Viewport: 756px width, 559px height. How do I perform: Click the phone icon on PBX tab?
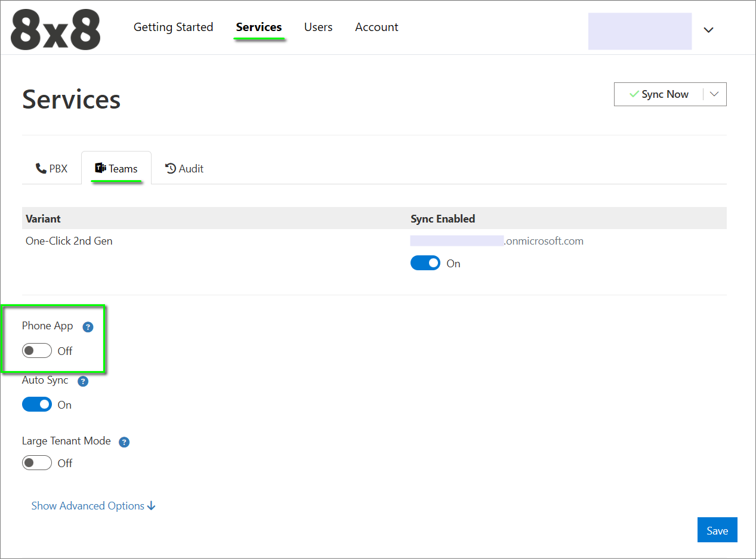coord(41,169)
